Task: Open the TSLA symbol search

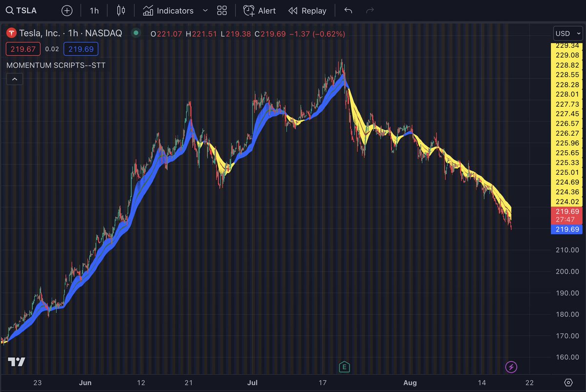Action: 22,10
